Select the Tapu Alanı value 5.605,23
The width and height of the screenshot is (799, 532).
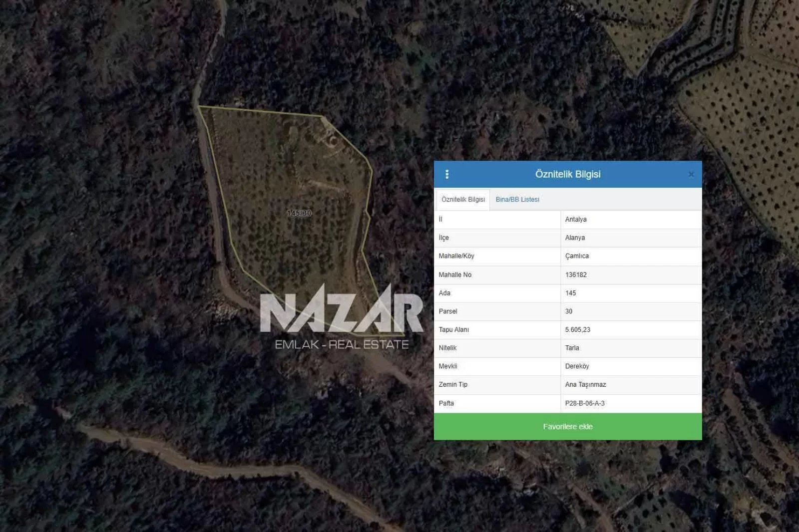pos(578,330)
